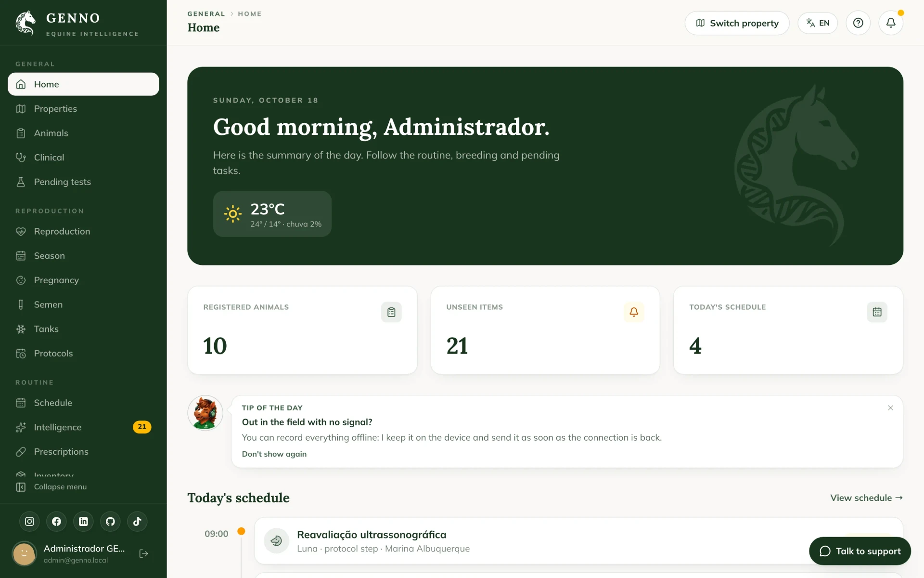Open Talk to support chat
924x578 pixels.
[860, 551]
